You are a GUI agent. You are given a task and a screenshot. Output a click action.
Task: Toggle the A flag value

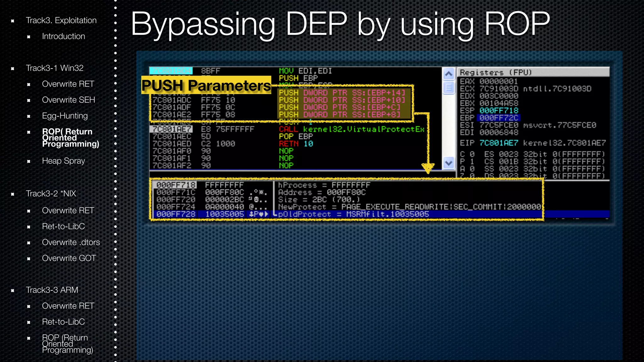(472, 169)
